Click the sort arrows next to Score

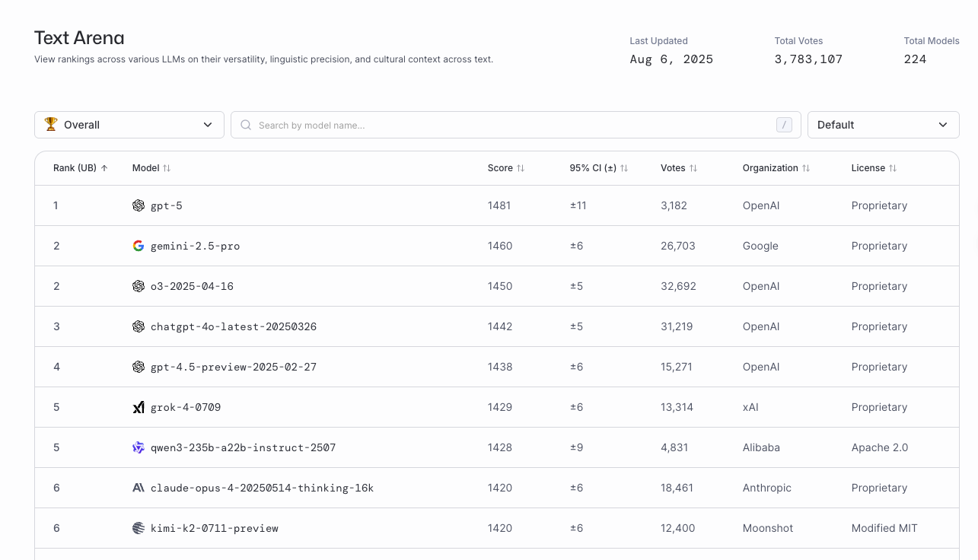pos(521,168)
